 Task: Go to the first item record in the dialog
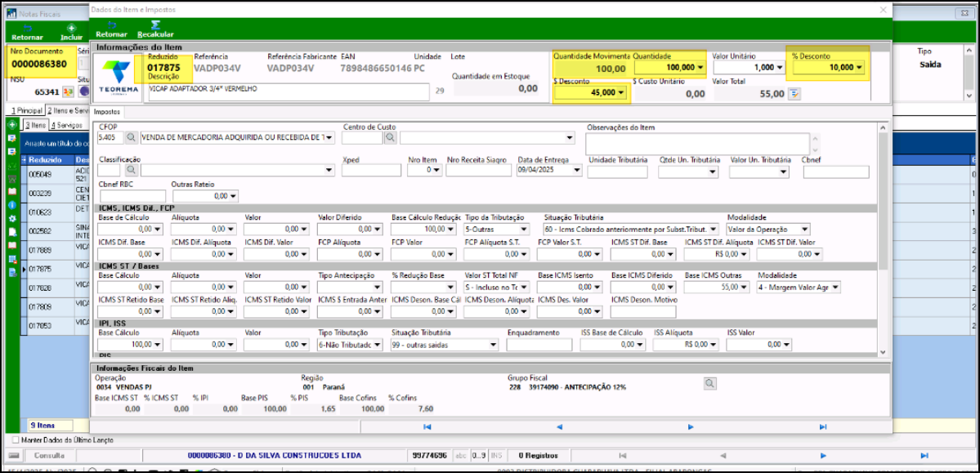(427, 426)
